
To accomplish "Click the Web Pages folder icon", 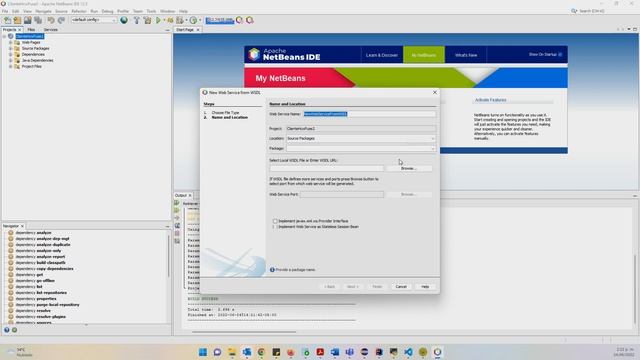I will pos(17,42).
